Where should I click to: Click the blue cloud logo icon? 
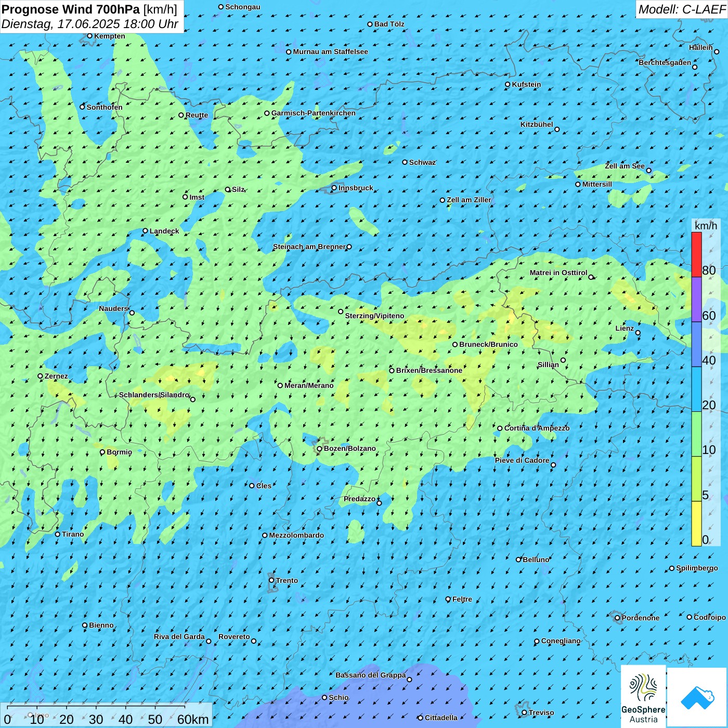[x=697, y=697]
